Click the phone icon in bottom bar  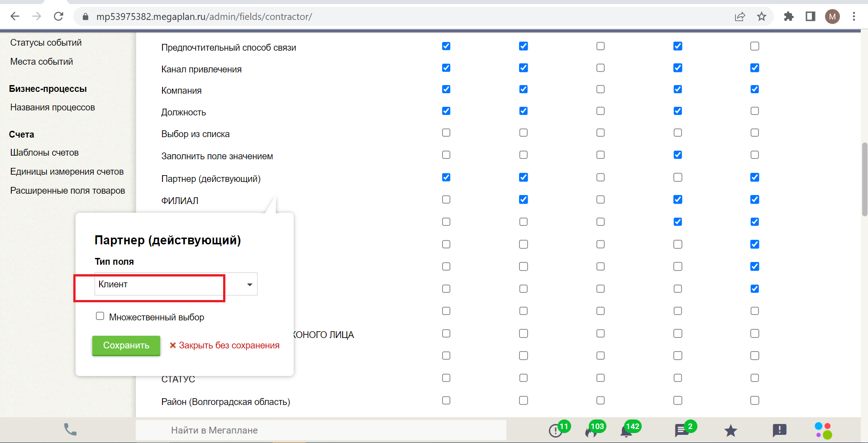(70, 429)
